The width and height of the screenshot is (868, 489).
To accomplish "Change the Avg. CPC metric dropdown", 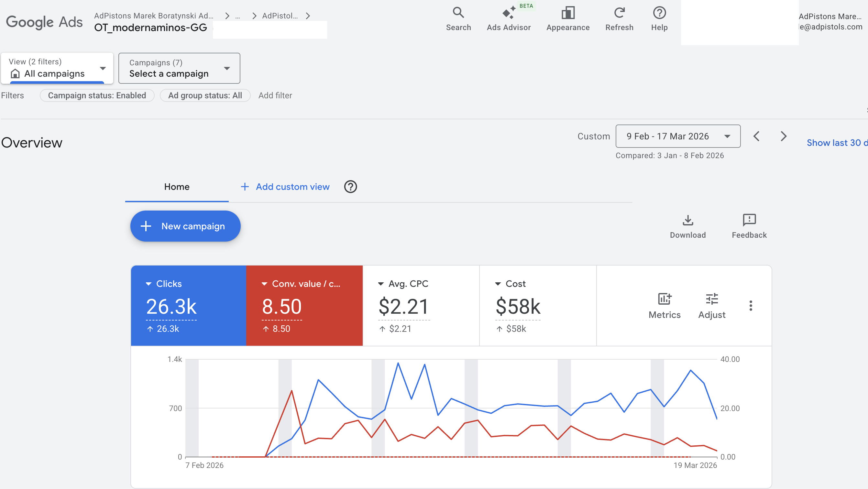I will (x=403, y=284).
